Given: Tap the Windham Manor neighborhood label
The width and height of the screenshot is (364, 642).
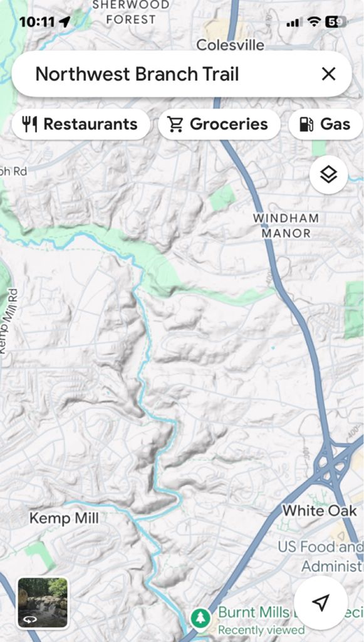Looking at the screenshot, I should pos(286,226).
